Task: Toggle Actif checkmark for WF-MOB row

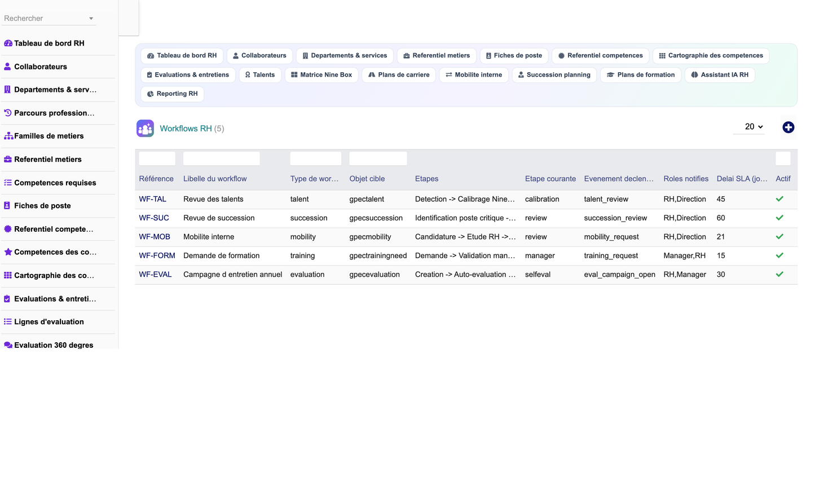Action: (x=779, y=237)
